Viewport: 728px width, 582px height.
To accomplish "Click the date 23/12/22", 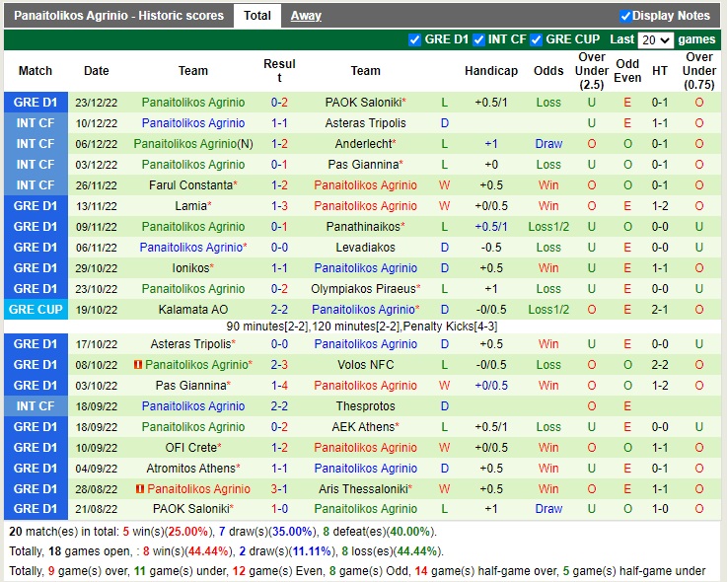I will coord(96,103).
